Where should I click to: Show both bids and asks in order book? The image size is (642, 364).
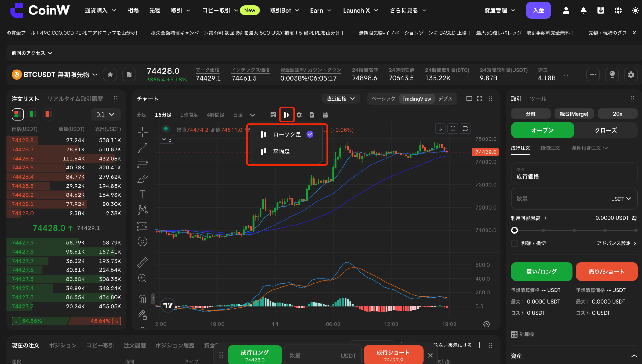pos(18,114)
